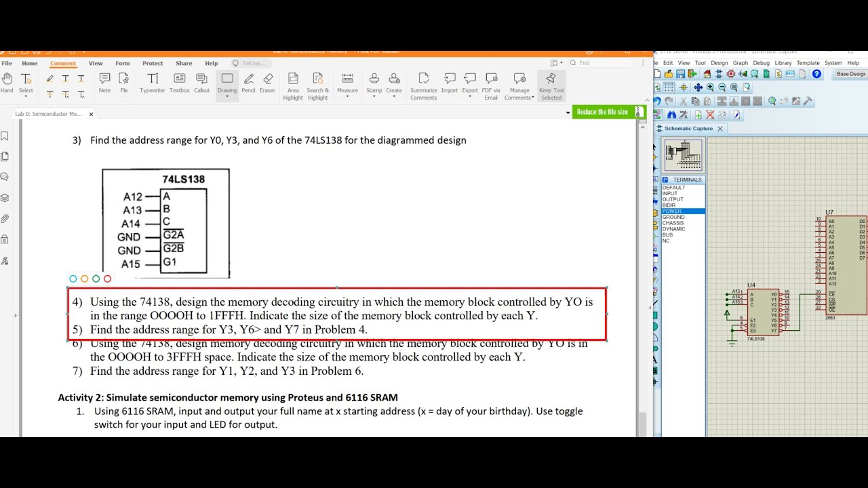Open the Base Design dropdown in Proteus
This screenshot has height=488, width=868.
(851, 74)
